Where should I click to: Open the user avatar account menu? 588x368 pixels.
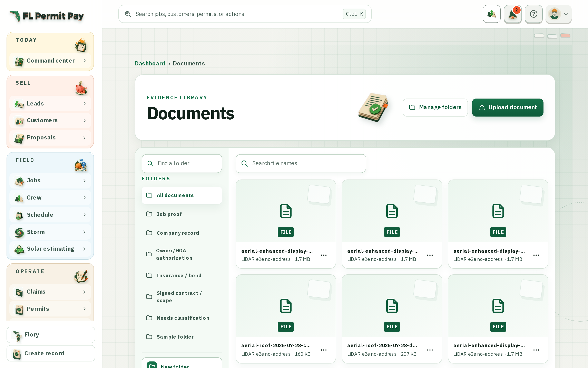coord(558,14)
